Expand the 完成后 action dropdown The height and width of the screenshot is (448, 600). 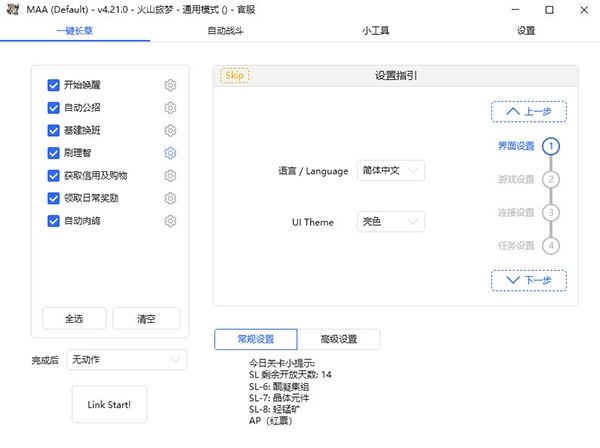click(126, 359)
